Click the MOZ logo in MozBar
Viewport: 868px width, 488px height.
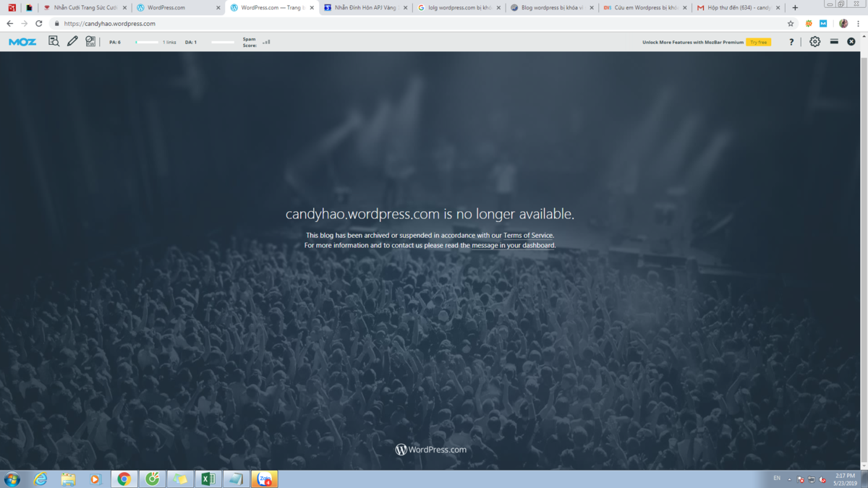[x=22, y=42]
